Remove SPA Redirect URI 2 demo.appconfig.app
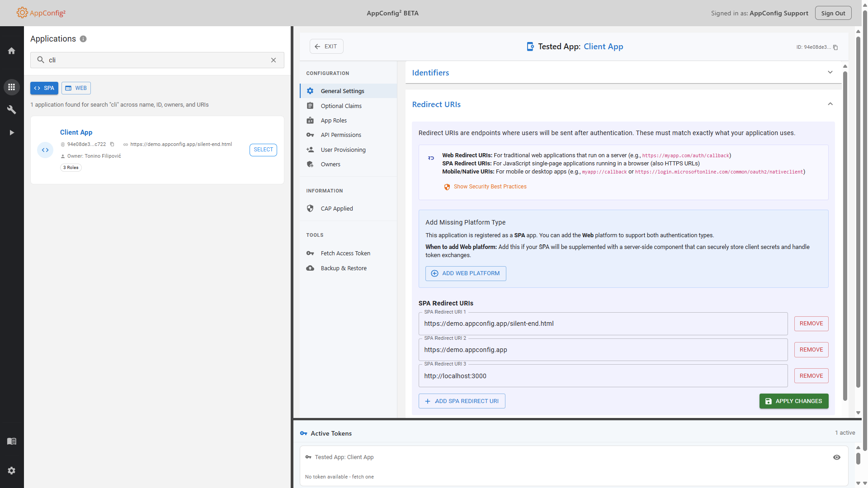The width and height of the screenshot is (868, 488). (811, 350)
